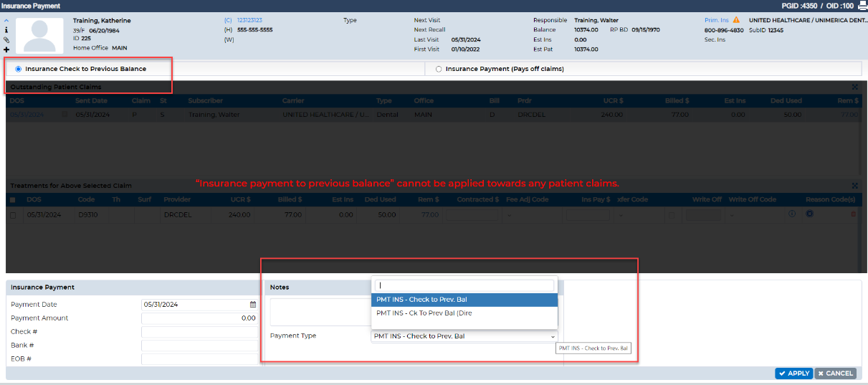Click the Ins Pay $ field in treatment row
This screenshot has height=385, width=868.
point(588,214)
